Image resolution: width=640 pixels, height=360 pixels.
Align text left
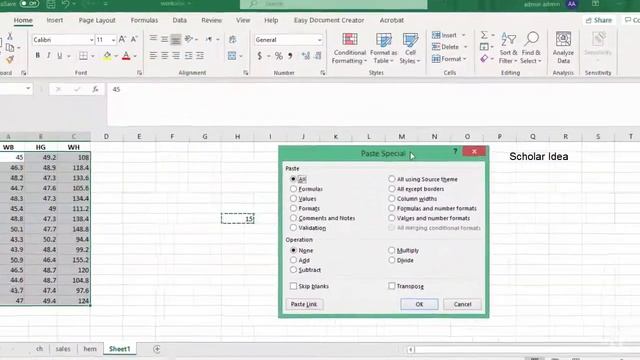153,56
